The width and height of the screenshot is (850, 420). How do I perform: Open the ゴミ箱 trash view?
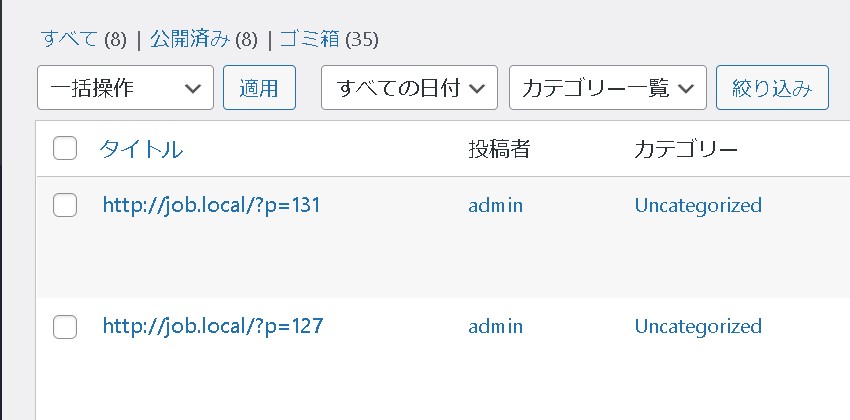(310, 39)
